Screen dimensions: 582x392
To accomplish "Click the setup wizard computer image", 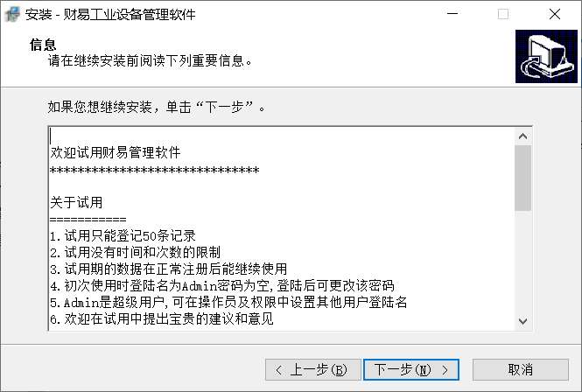I will (546, 56).
